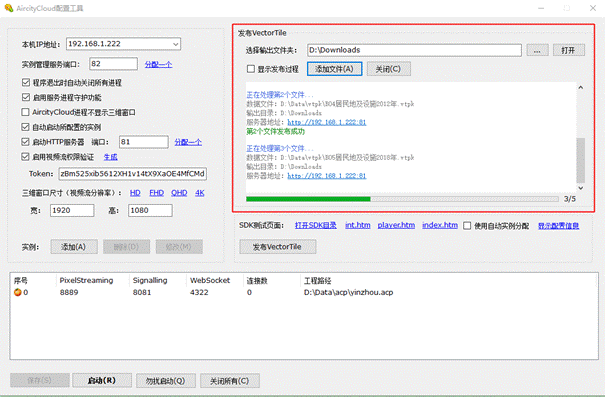Minimize the AircityCloud configuration window

[x=541, y=8]
